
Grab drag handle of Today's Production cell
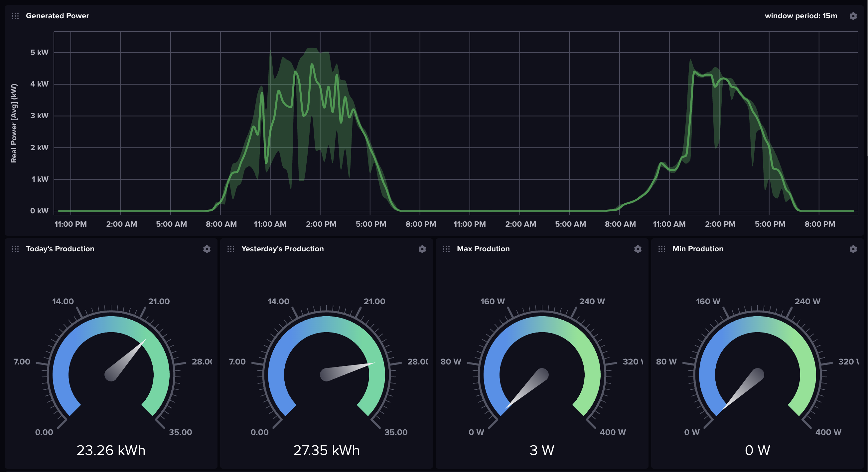coord(15,249)
